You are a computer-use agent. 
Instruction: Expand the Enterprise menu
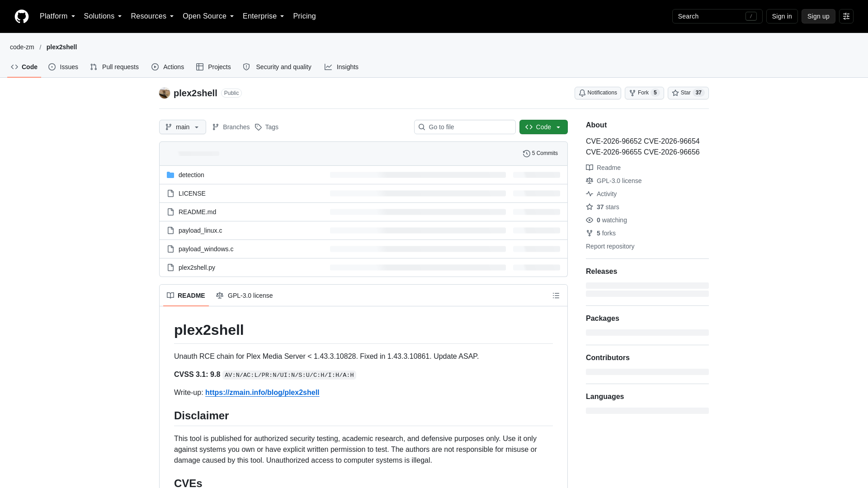[x=263, y=16]
